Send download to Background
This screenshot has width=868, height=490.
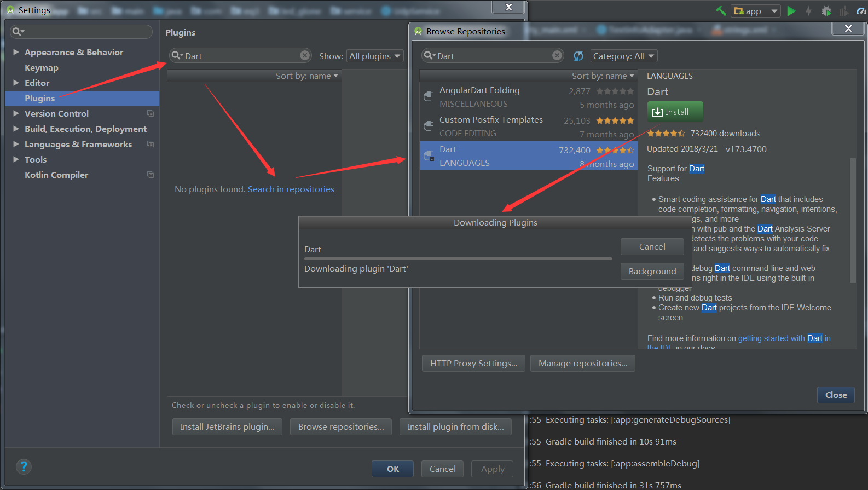(652, 271)
